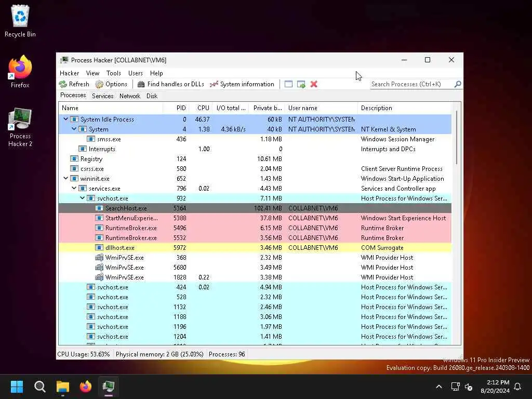Image resolution: width=532 pixels, height=399 pixels.
Task: Sort by the PID column header
Action: (176, 108)
